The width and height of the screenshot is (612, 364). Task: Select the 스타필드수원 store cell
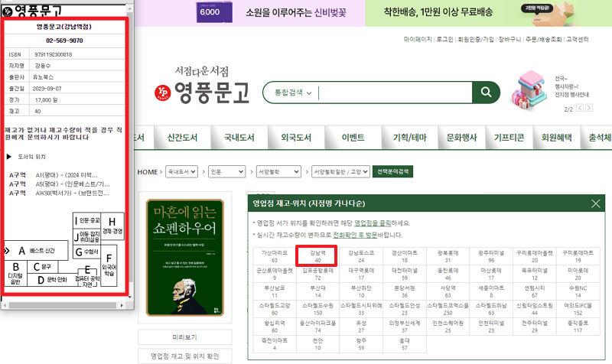317,309
